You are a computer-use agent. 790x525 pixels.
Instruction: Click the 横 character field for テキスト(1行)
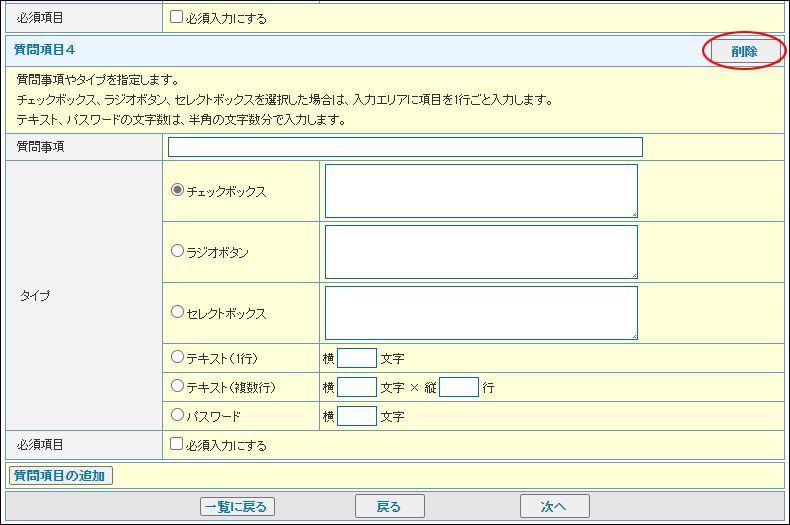click(357, 358)
